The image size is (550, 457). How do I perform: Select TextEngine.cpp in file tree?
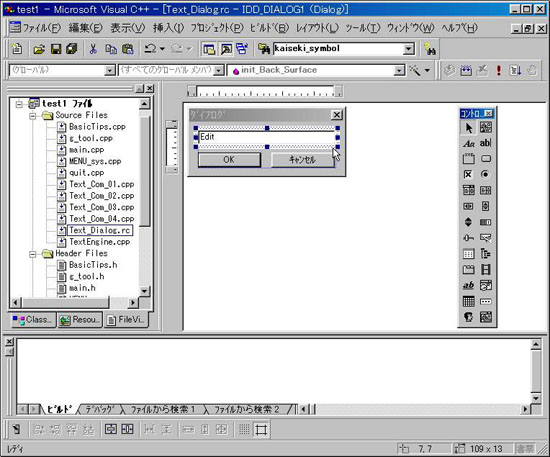(x=100, y=242)
